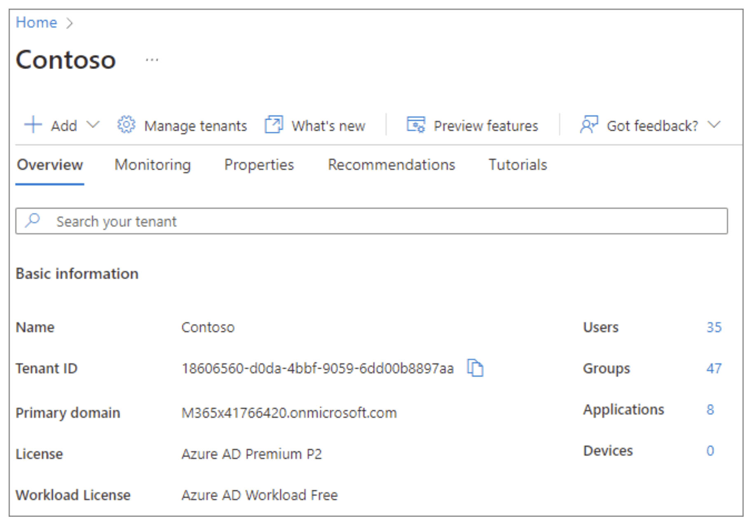
Task: Click the Groups label
Action: pos(607,369)
